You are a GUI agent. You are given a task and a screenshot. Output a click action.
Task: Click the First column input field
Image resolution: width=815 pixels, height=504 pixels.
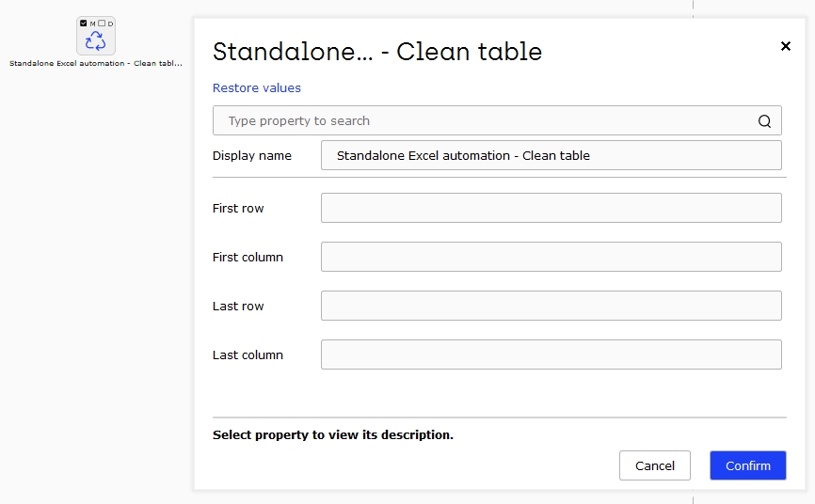tap(551, 257)
